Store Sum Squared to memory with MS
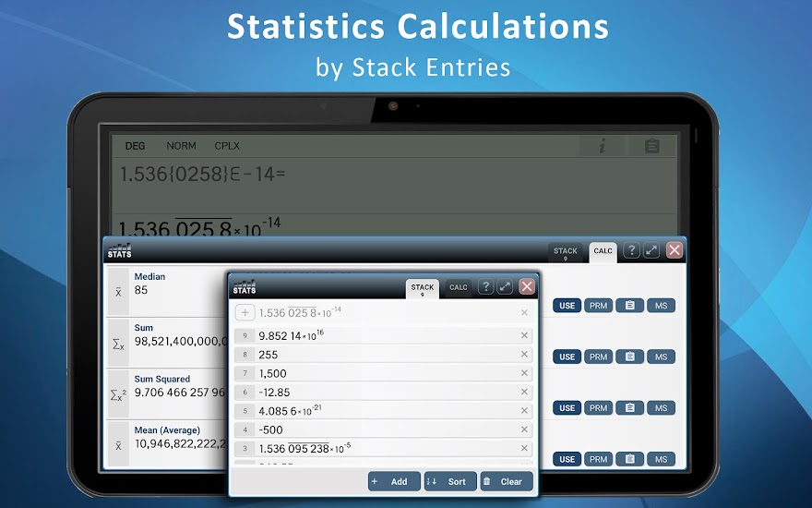 pyautogui.click(x=662, y=408)
